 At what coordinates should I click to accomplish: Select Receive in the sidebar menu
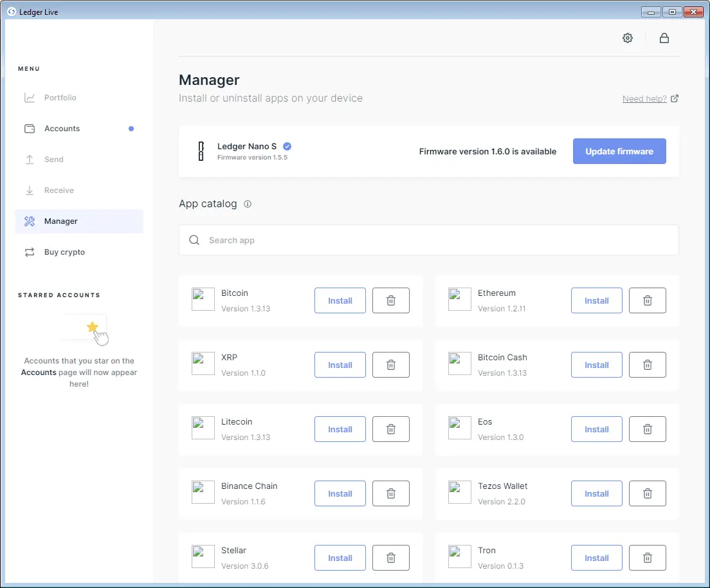[79, 190]
